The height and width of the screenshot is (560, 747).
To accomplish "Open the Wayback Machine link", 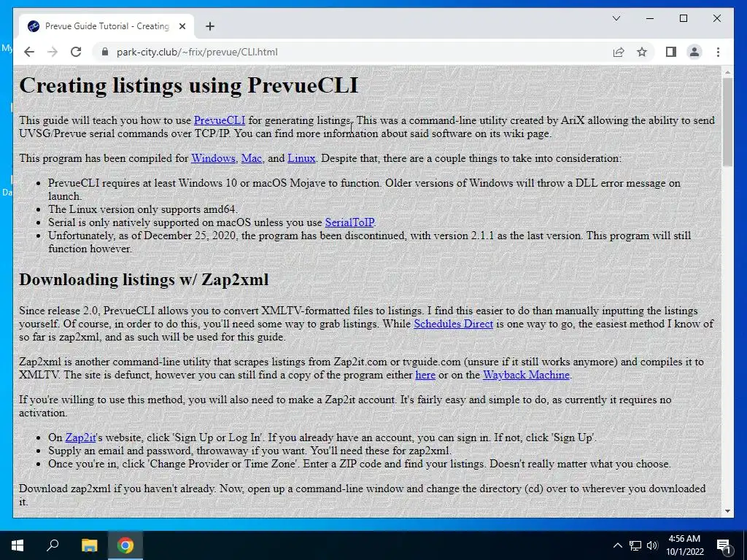I will pos(527,375).
